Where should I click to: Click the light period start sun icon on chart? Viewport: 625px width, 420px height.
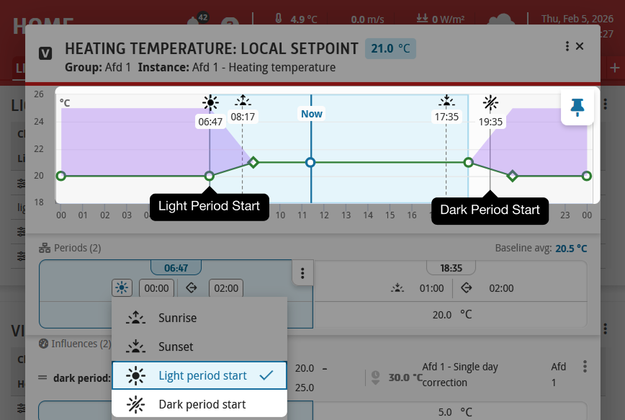click(210, 102)
